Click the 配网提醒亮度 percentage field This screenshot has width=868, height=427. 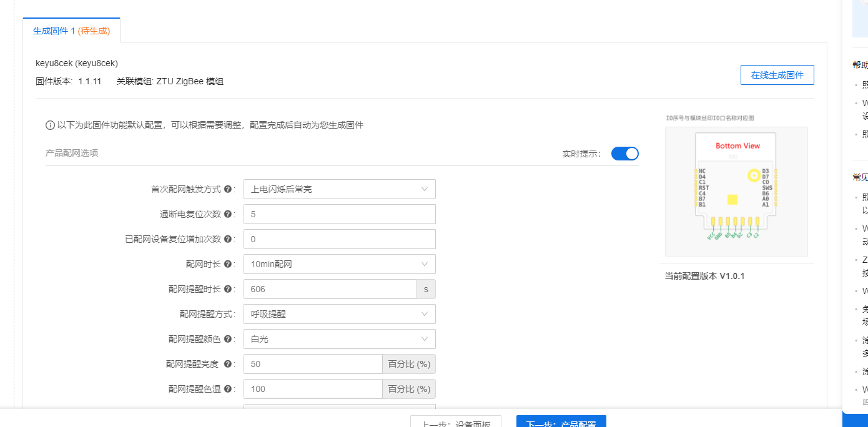click(313, 364)
